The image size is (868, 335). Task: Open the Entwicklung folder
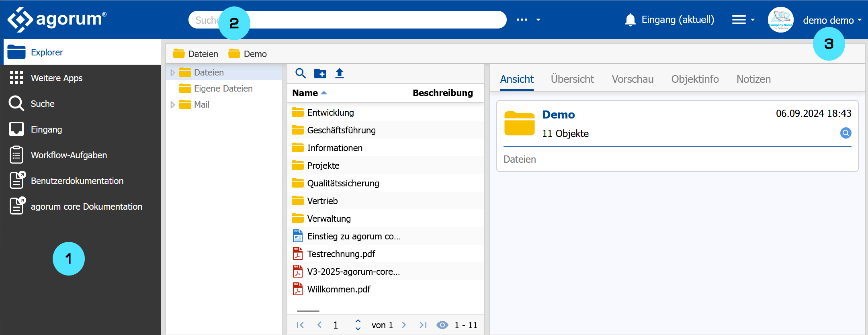pos(386,112)
